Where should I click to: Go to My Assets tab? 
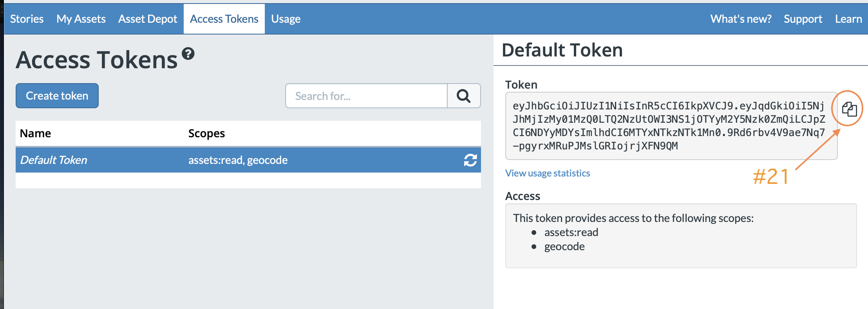point(81,19)
